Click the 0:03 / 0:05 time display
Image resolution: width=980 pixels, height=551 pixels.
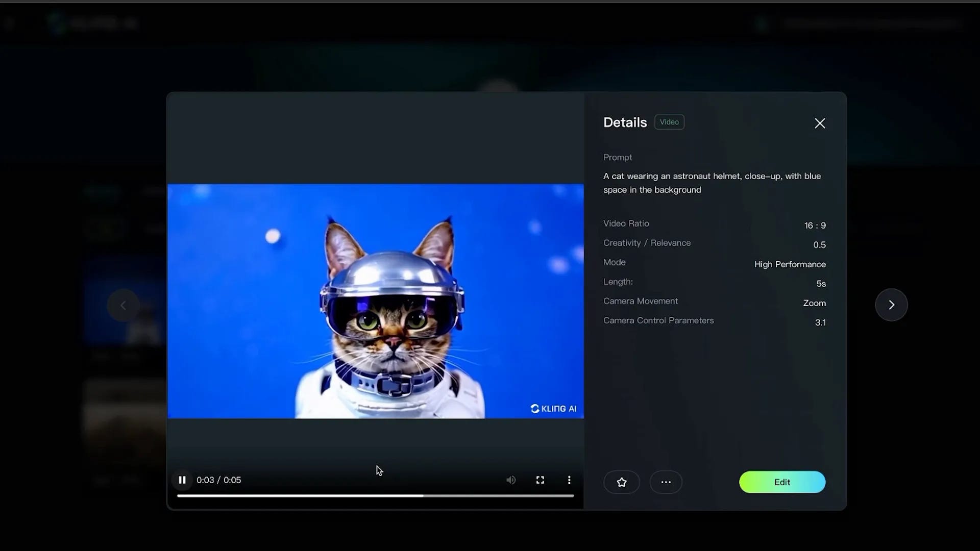point(219,480)
